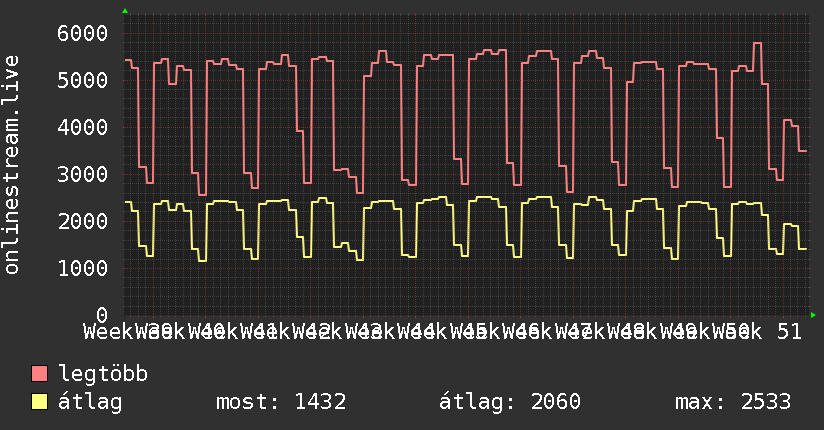Click the onlinestream.live vertical axis title
Screen dimensions: 824x430
pos(11,165)
